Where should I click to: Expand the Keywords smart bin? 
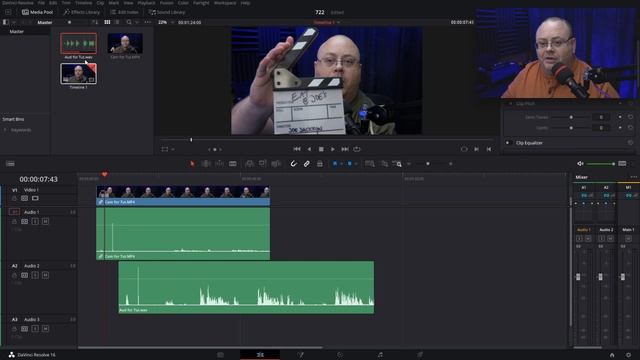tap(5, 130)
